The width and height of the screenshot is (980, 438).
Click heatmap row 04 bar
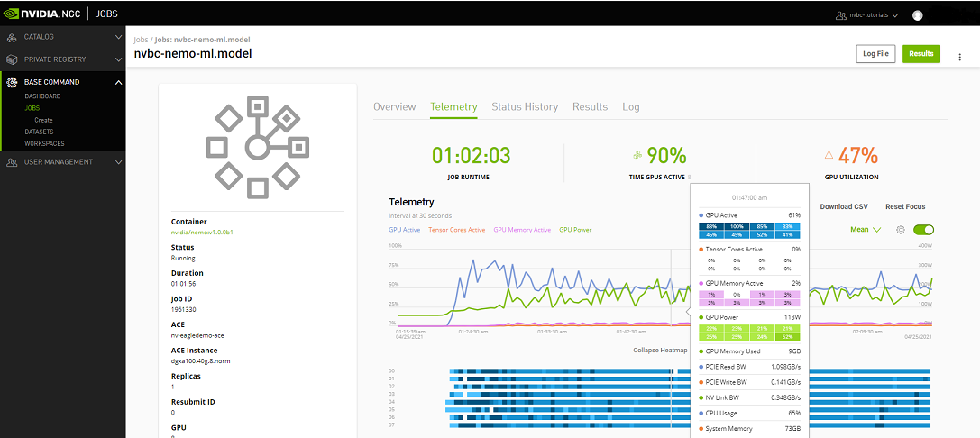[x=688, y=402]
